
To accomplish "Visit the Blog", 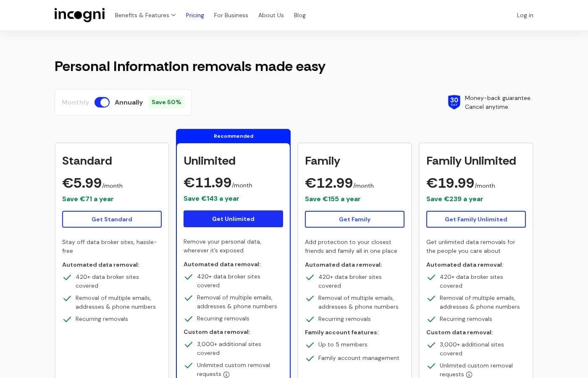I will 299,15.
